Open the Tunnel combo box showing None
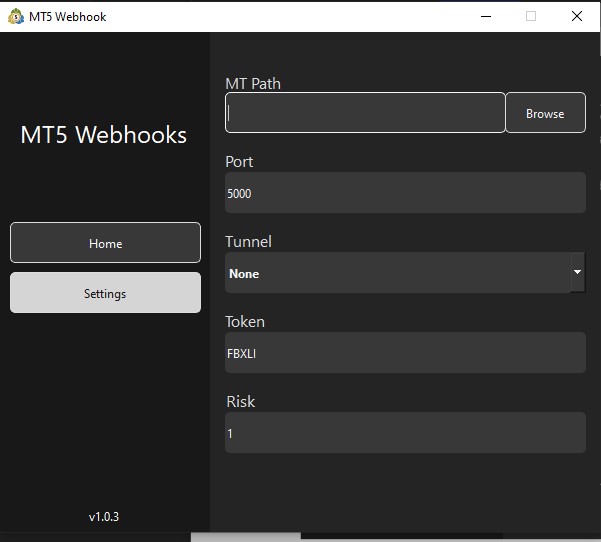This screenshot has width=601, height=542. (x=405, y=273)
